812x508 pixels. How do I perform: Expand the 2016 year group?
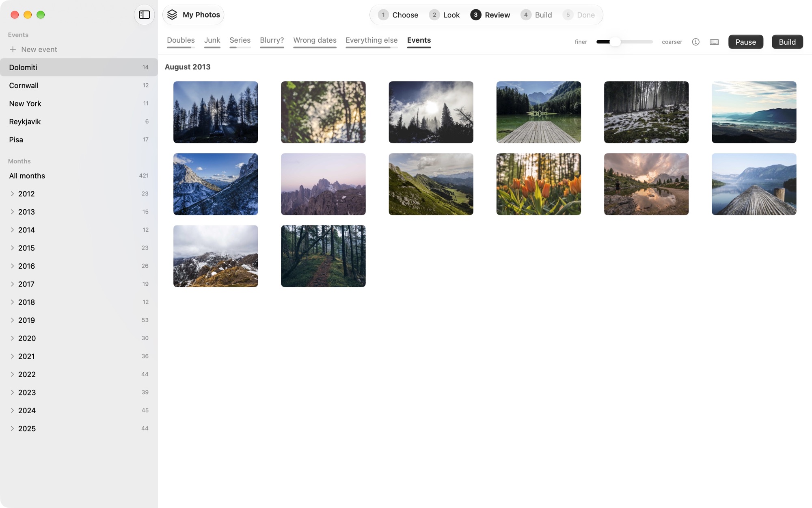click(x=12, y=266)
